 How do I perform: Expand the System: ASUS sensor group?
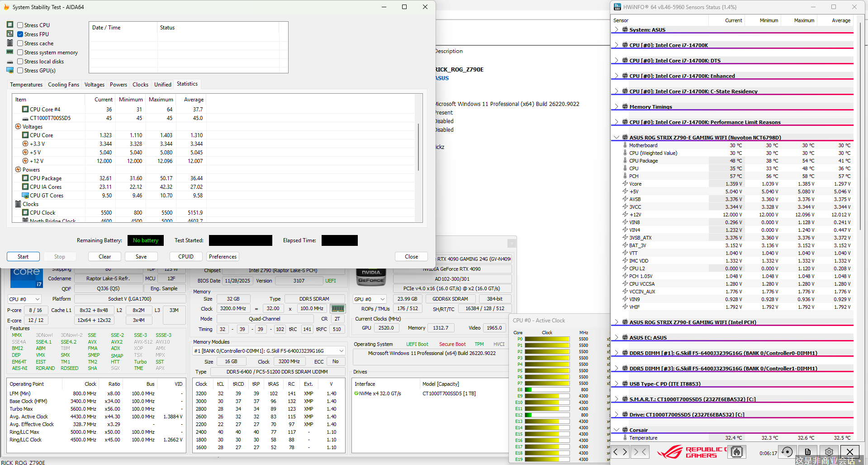coord(616,29)
